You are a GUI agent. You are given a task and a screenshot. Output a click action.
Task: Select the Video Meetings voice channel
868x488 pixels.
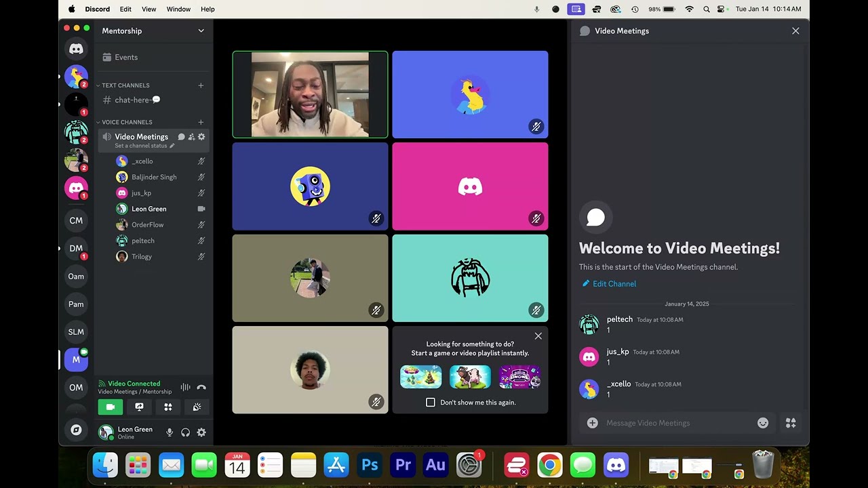click(141, 137)
